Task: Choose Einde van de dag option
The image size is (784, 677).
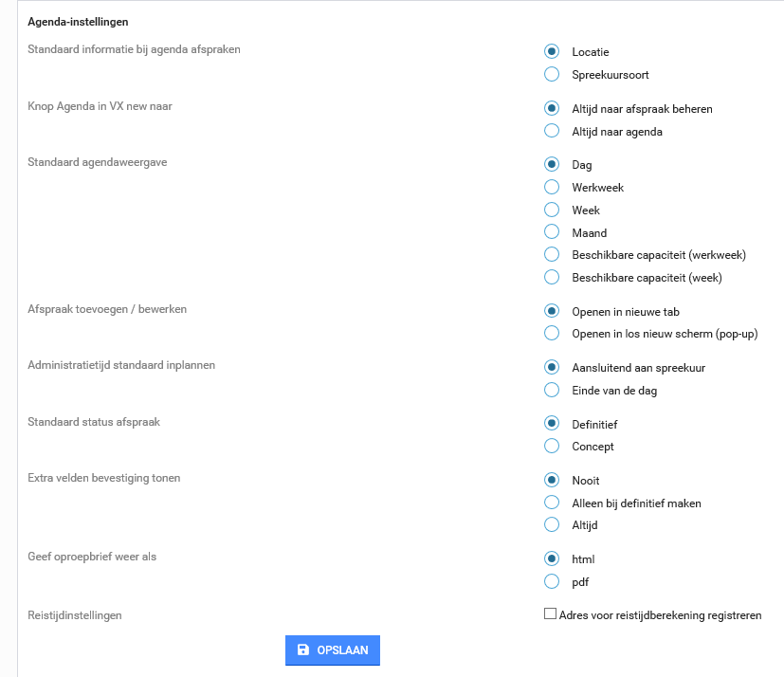Action: 552,390
